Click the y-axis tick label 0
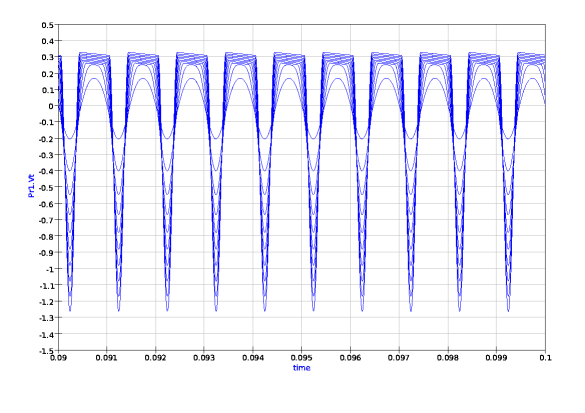Screen dimensions: 585x413 pyautogui.click(x=51, y=106)
